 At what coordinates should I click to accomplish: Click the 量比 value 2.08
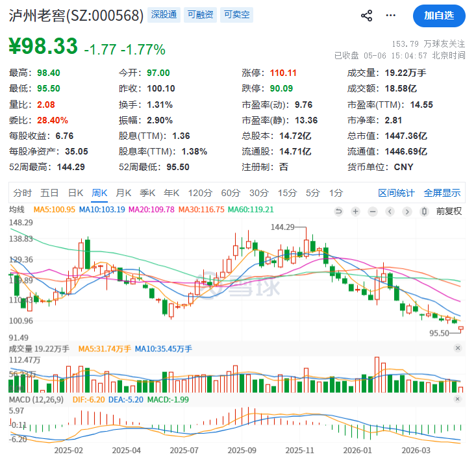pyautogui.click(x=46, y=105)
